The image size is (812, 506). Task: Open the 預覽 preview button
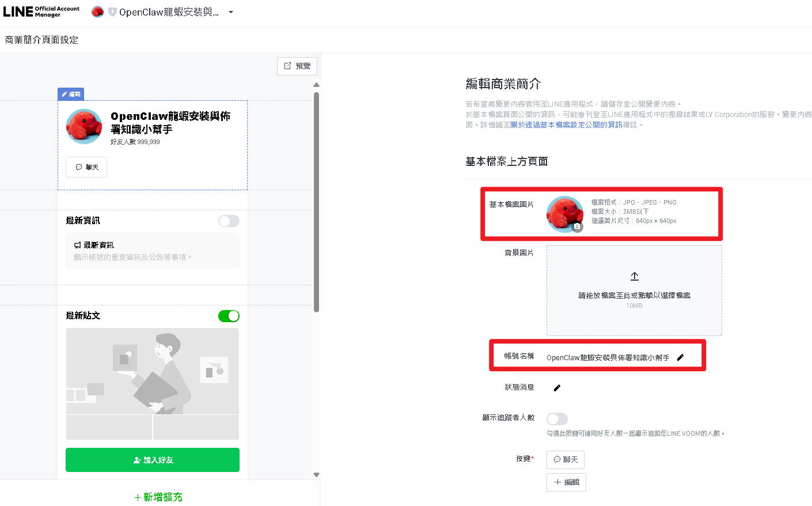pyautogui.click(x=297, y=66)
